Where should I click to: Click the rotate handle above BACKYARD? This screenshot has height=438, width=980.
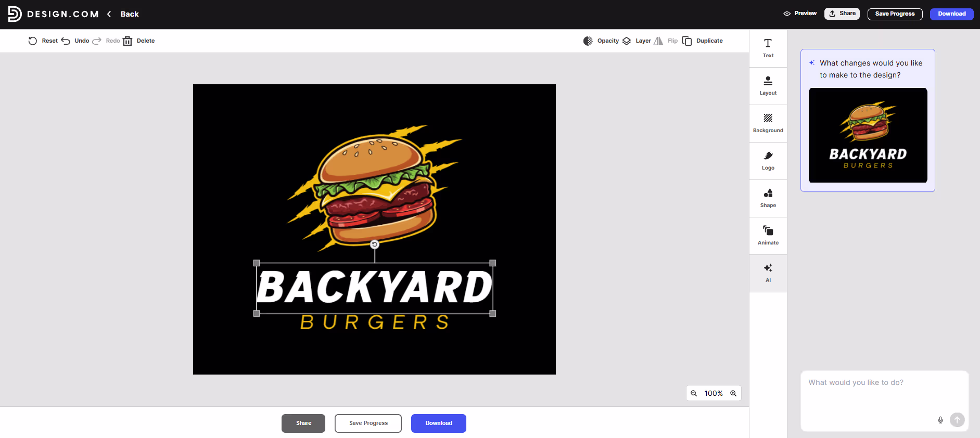point(375,244)
